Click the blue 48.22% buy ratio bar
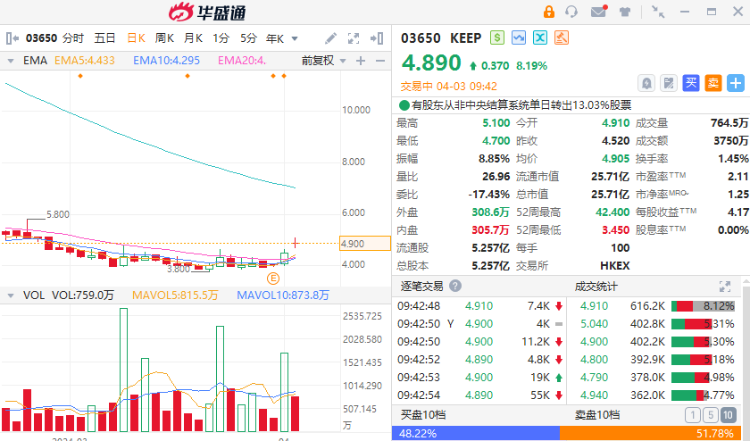Viewport: 750px width, 441px height. [x=476, y=433]
